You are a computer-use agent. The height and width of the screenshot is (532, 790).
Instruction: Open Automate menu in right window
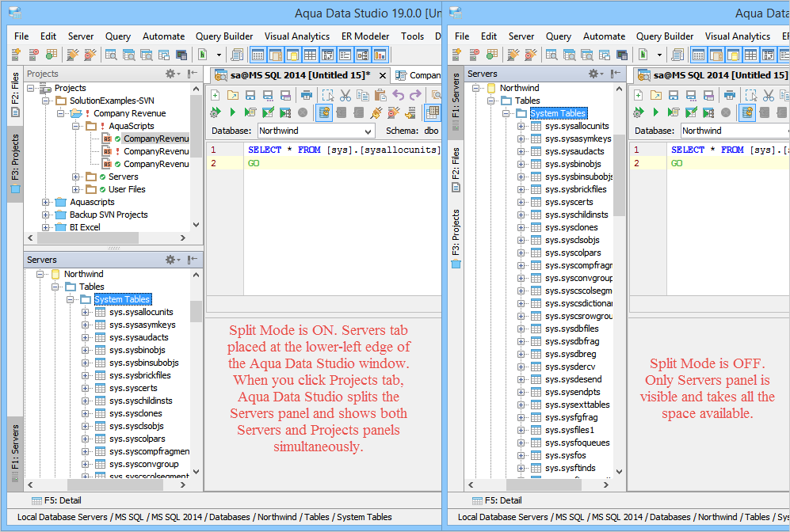tap(604, 36)
